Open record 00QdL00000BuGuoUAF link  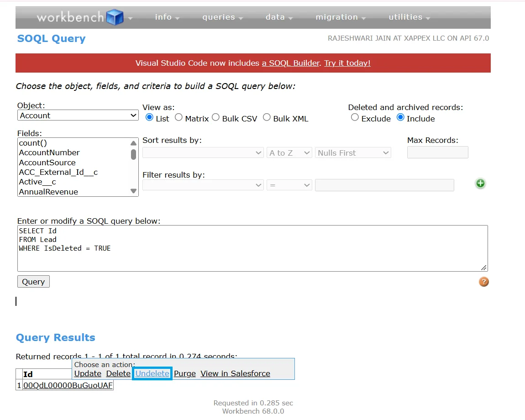68,385
